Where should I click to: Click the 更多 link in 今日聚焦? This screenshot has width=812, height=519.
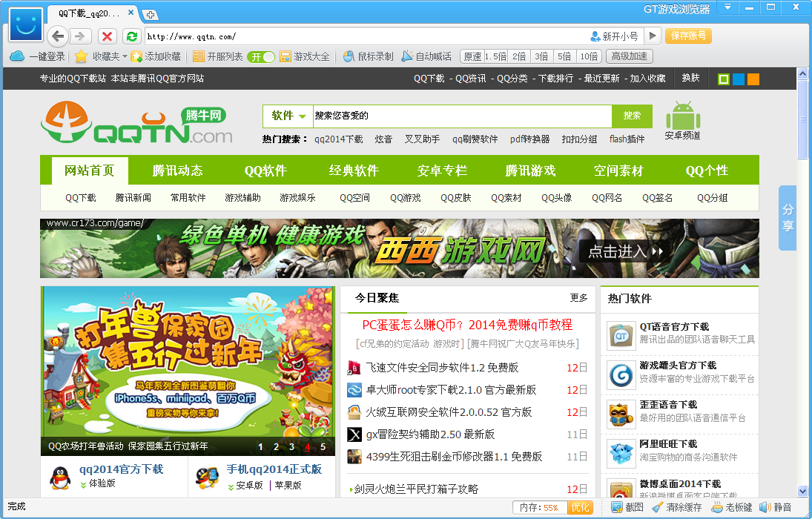579,298
